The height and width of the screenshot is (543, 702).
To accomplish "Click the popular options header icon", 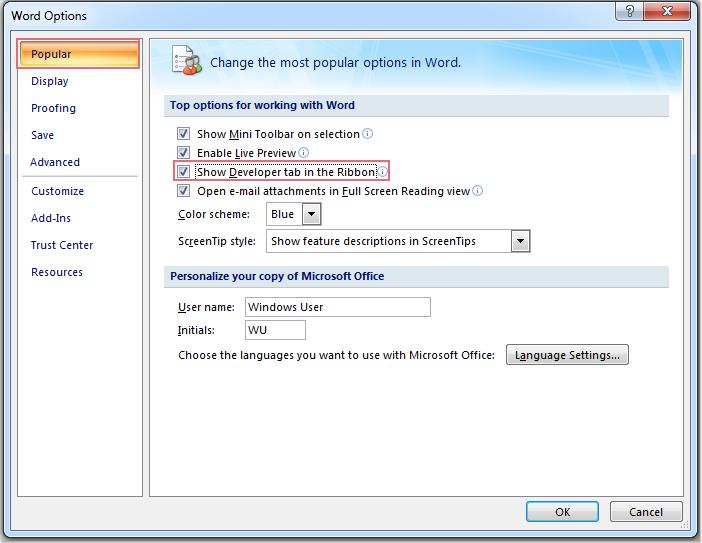I will tap(186, 60).
